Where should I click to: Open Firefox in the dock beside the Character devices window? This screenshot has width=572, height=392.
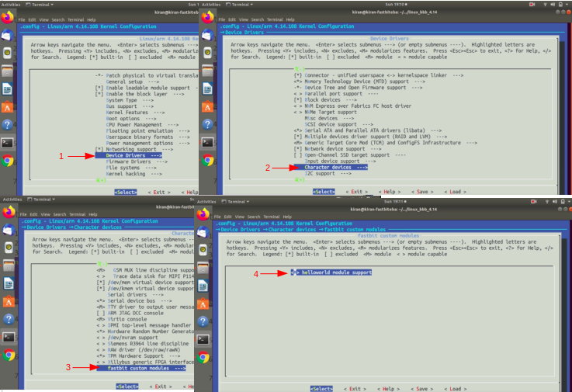pos(9,212)
